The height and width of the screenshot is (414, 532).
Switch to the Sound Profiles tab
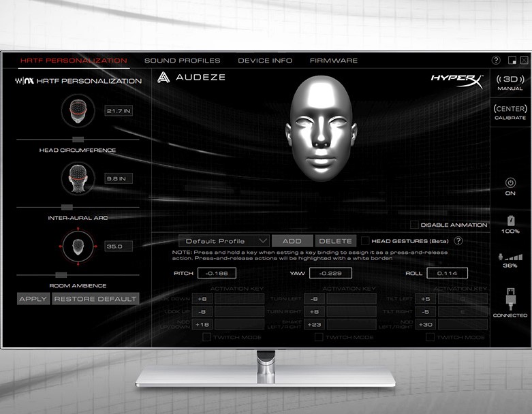click(182, 61)
